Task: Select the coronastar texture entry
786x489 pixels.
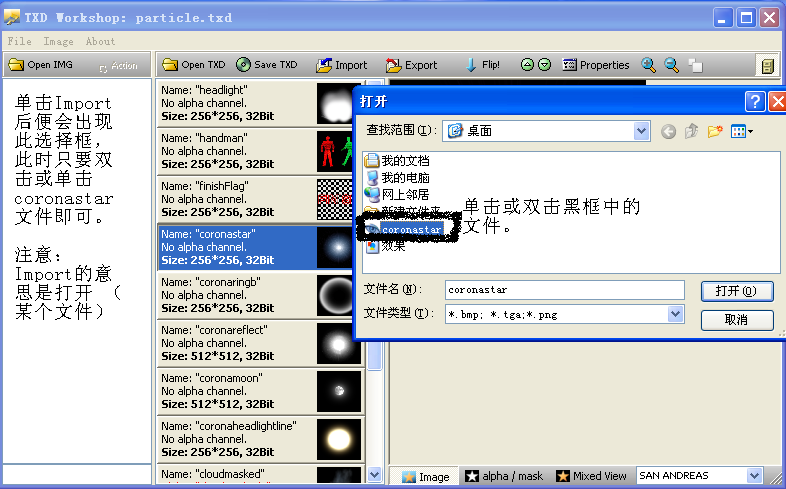Action: (x=259, y=248)
